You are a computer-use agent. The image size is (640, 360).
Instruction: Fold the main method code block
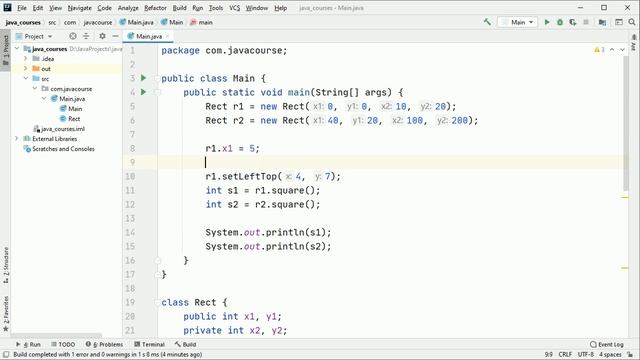coord(158,92)
